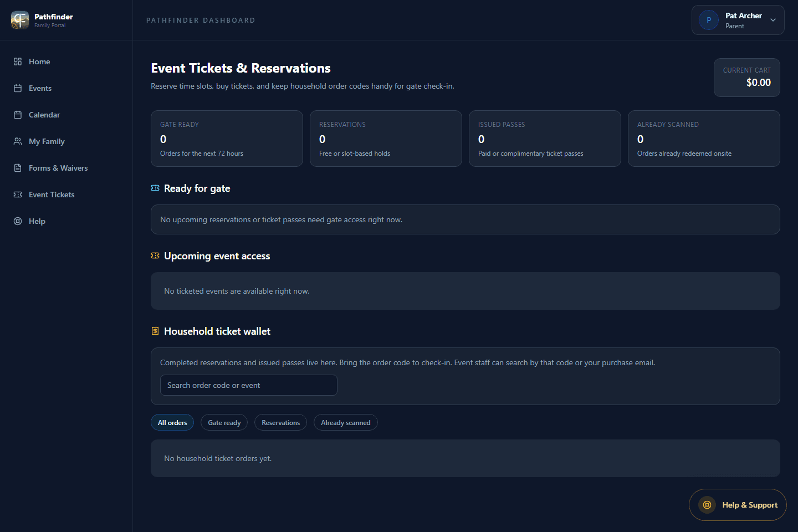Open the Help & Support button
The image size is (798, 532).
738,505
